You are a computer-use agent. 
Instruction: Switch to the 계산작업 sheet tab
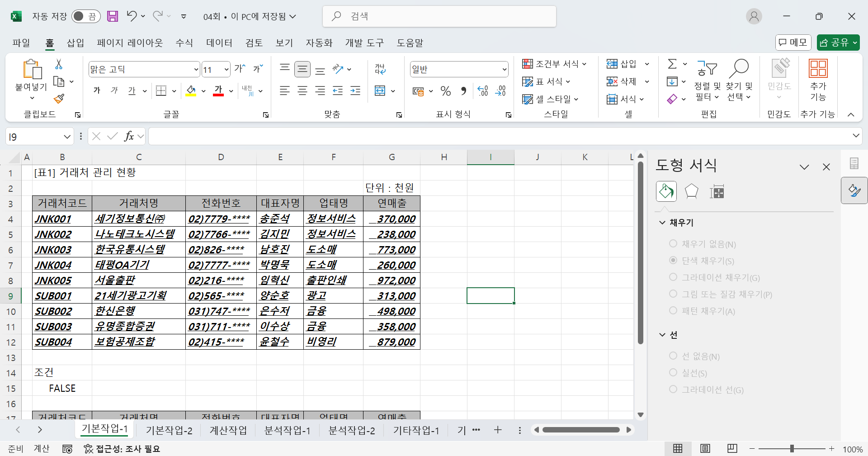coord(228,430)
